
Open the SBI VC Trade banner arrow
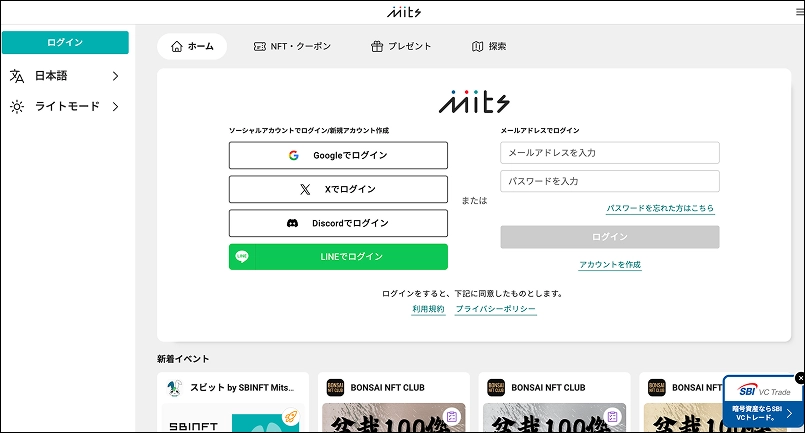point(789,413)
